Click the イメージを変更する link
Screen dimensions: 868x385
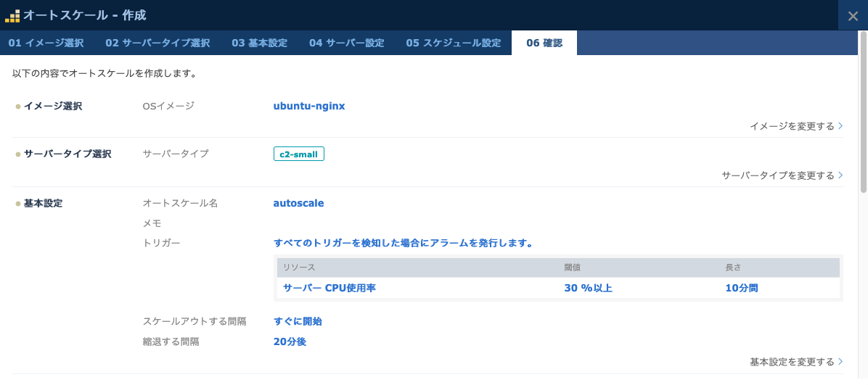(792, 126)
